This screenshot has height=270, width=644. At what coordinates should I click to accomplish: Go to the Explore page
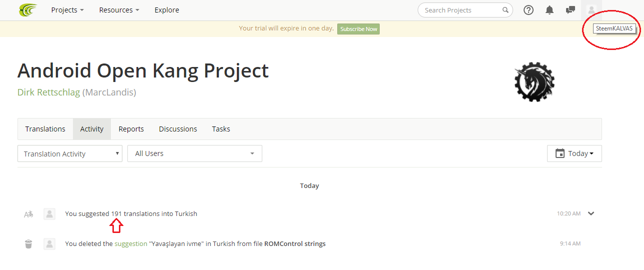tap(167, 10)
